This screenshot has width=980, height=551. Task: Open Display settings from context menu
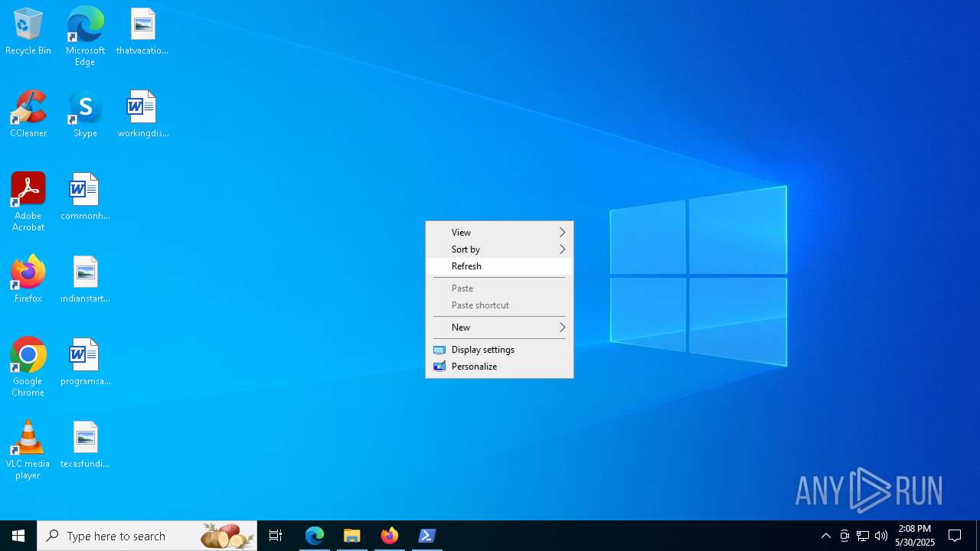(499, 350)
